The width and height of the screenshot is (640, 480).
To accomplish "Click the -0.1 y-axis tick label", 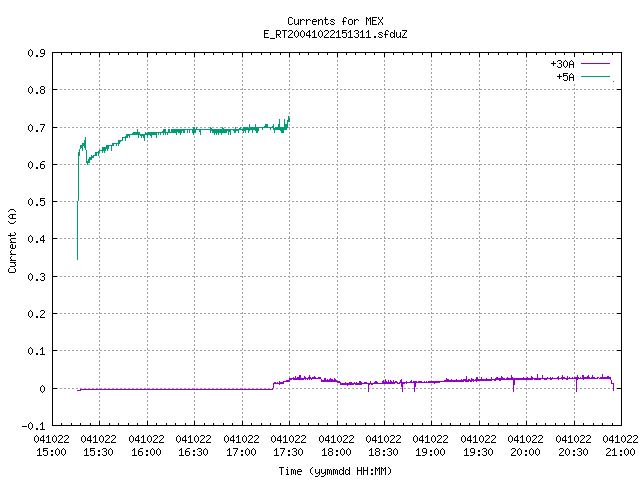I will point(33,426).
